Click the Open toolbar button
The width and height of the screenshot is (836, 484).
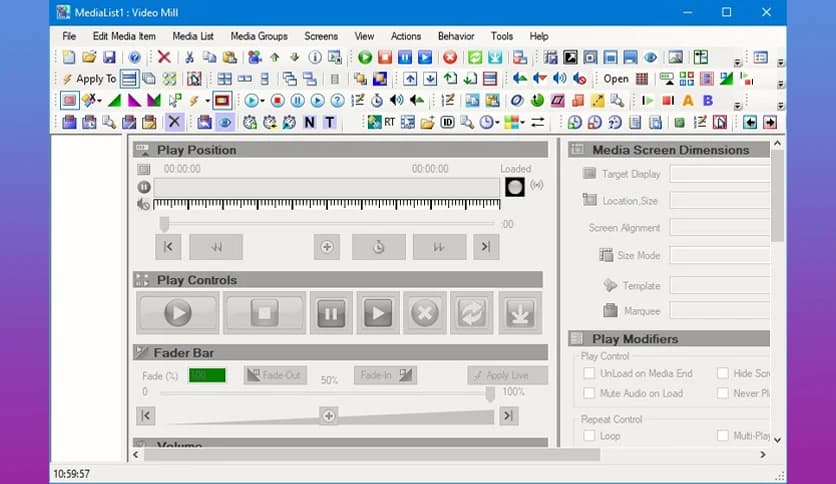(616, 79)
